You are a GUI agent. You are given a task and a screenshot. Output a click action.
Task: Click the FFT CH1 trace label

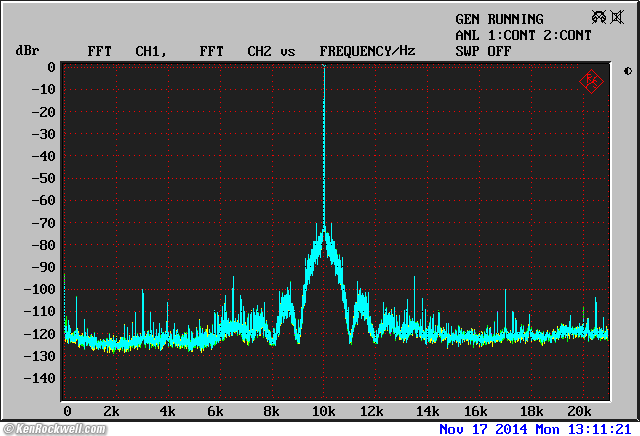click(x=127, y=51)
